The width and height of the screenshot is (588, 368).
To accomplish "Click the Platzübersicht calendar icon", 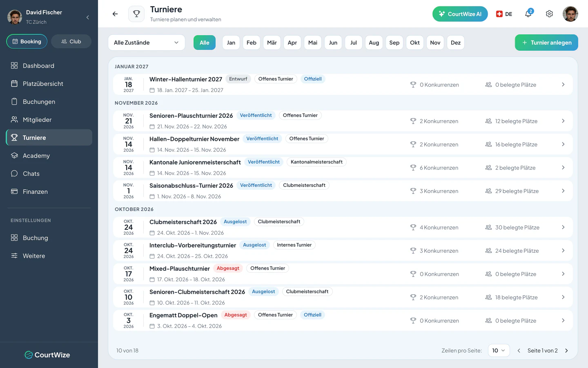I will pyautogui.click(x=14, y=83).
